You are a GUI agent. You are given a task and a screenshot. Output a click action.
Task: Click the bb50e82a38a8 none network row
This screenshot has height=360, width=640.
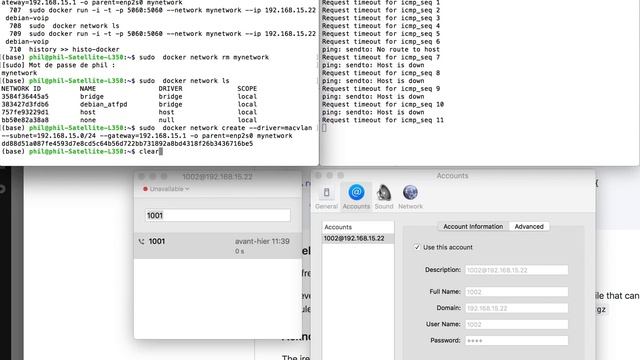tap(129, 120)
